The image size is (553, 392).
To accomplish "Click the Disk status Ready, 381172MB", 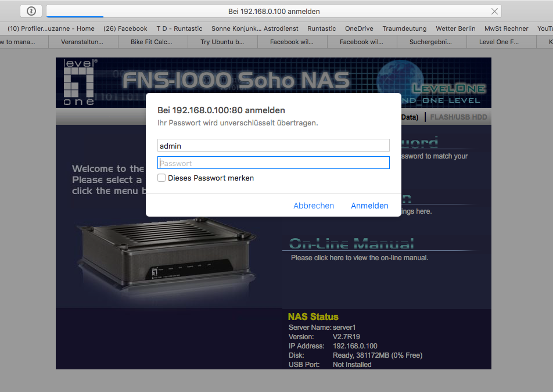I will click(378, 355).
